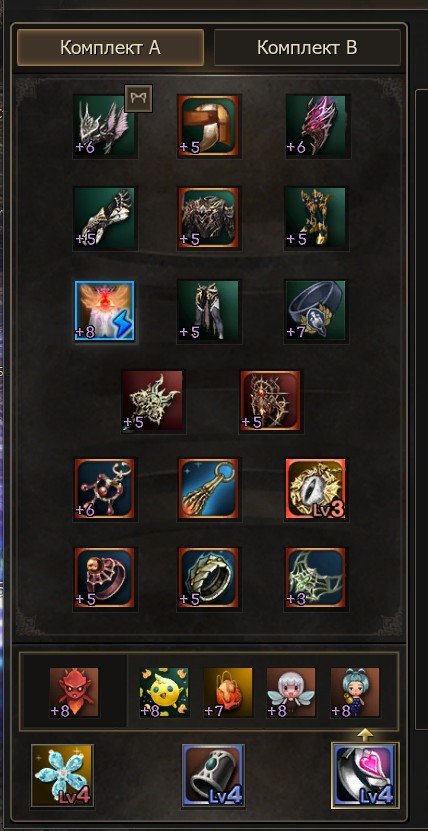Toggle the small cloak visibility icon

click(139, 98)
